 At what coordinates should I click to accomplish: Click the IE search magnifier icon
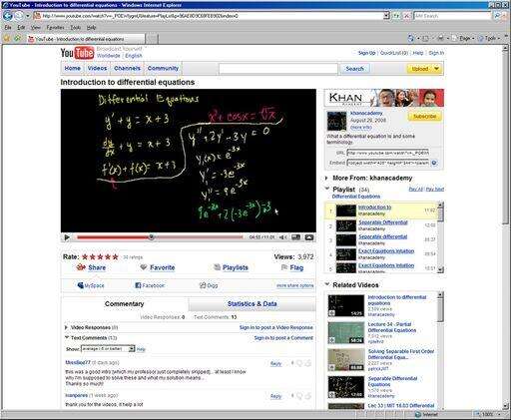click(x=497, y=16)
